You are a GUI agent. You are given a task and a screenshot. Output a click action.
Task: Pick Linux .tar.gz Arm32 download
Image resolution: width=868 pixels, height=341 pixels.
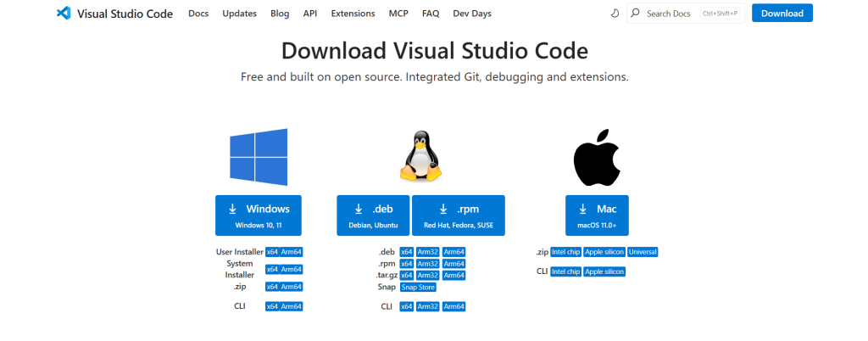(428, 275)
